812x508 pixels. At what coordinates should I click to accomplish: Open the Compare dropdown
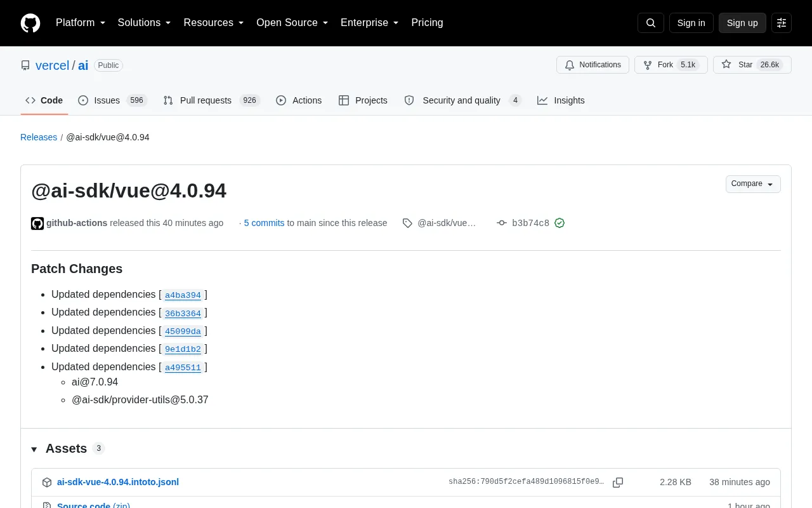(753, 184)
